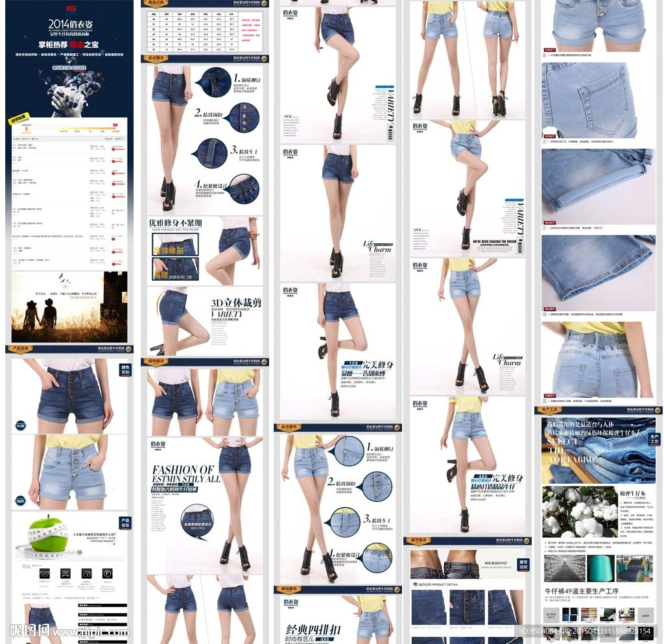Click the round 牛仔蓝 color badge
The image size is (664, 644).
pyautogui.click(x=21, y=425)
